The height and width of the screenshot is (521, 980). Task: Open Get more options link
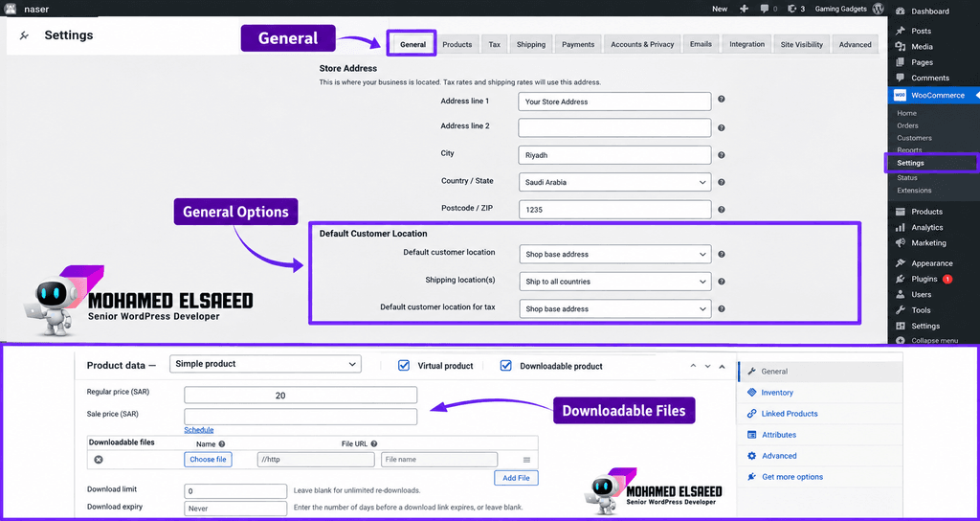(x=792, y=477)
